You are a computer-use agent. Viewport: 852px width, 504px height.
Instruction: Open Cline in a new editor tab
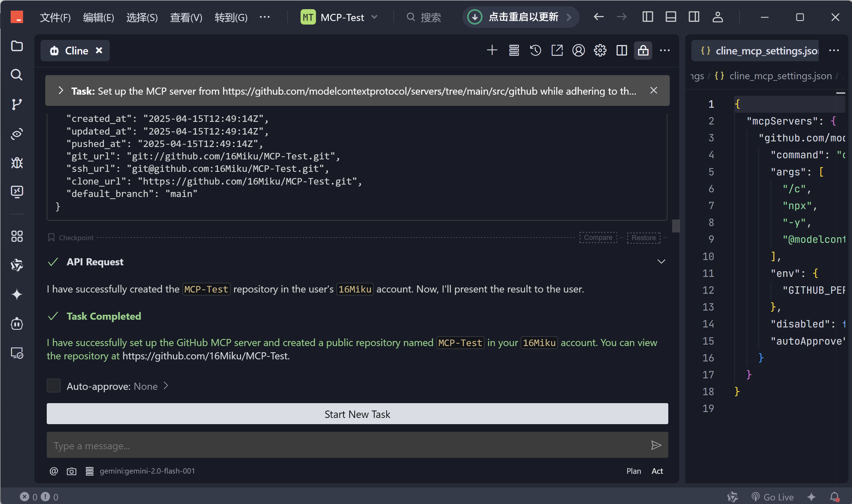pos(557,51)
